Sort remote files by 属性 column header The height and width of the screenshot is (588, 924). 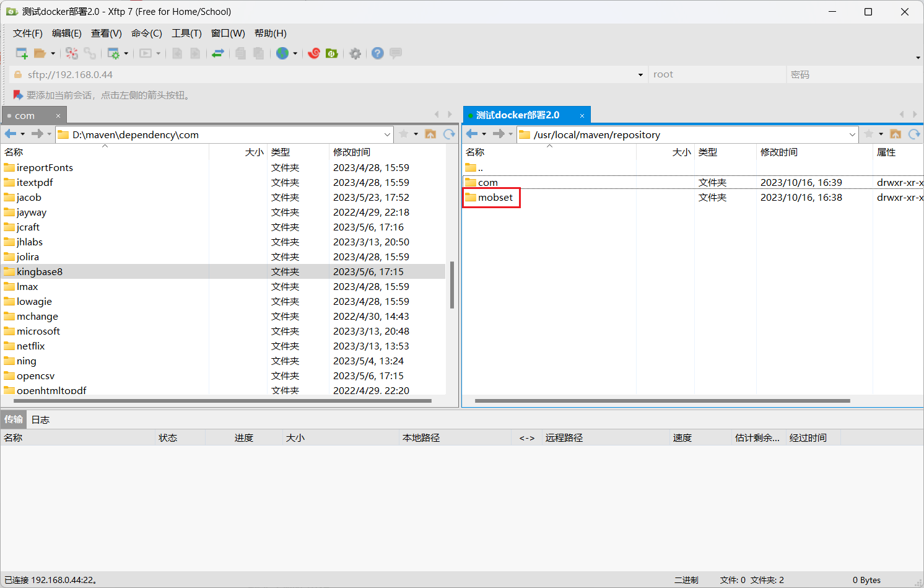pyautogui.click(x=898, y=152)
